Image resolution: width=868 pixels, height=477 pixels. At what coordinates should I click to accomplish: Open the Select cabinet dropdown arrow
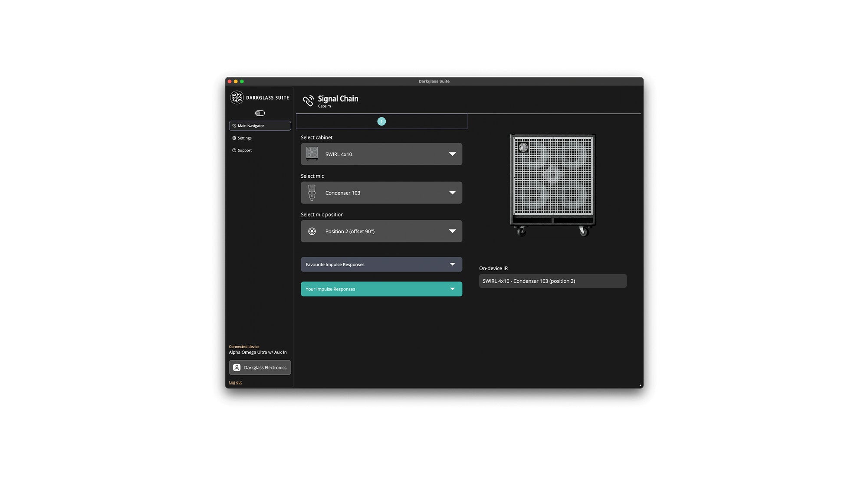pos(452,154)
